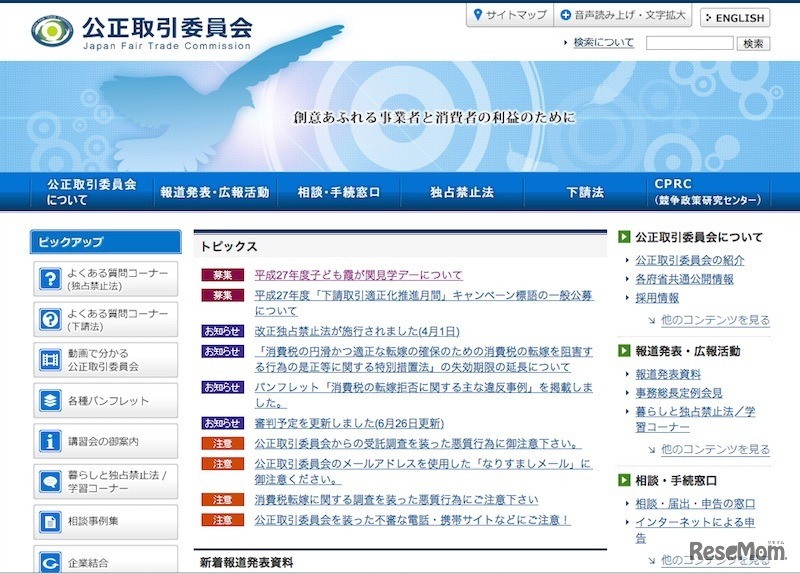Click the stack icon for 各種パンフレット
This screenshot has width=800, height=574.
point(50,401)
